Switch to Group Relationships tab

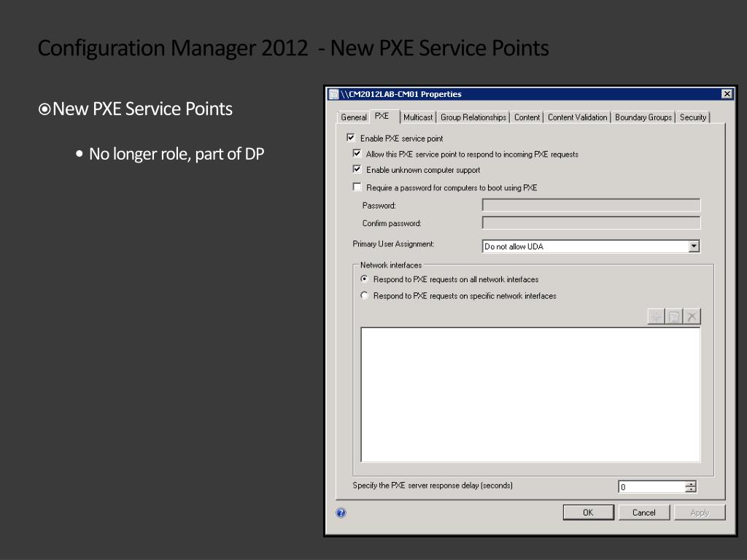click(x=473, y=117)
